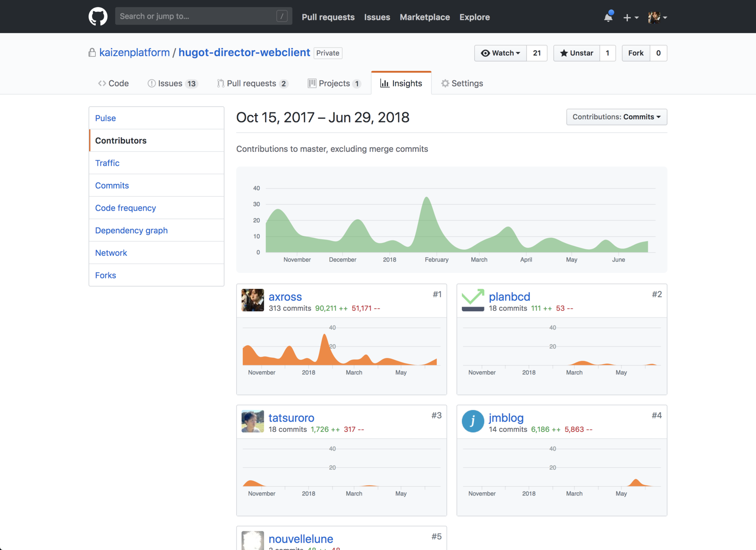View jmblog 14 commits
The width and height of the screenshot is (756, 550).
[508, 429]
